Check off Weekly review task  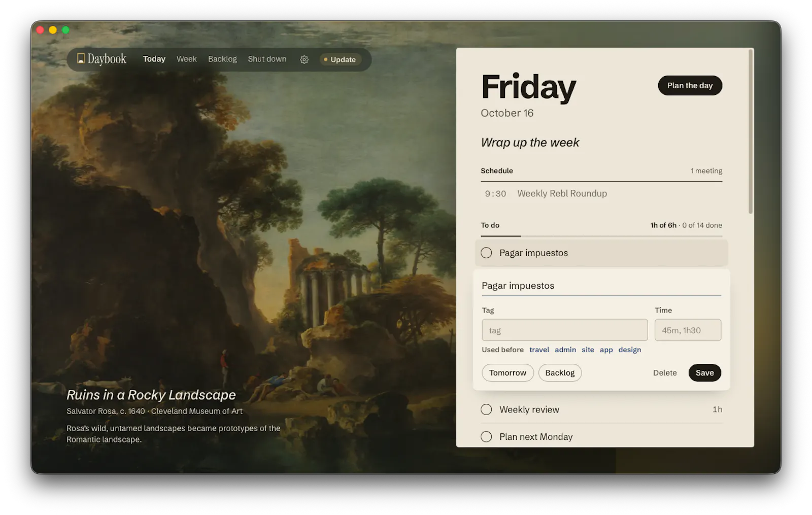point(486,409)
